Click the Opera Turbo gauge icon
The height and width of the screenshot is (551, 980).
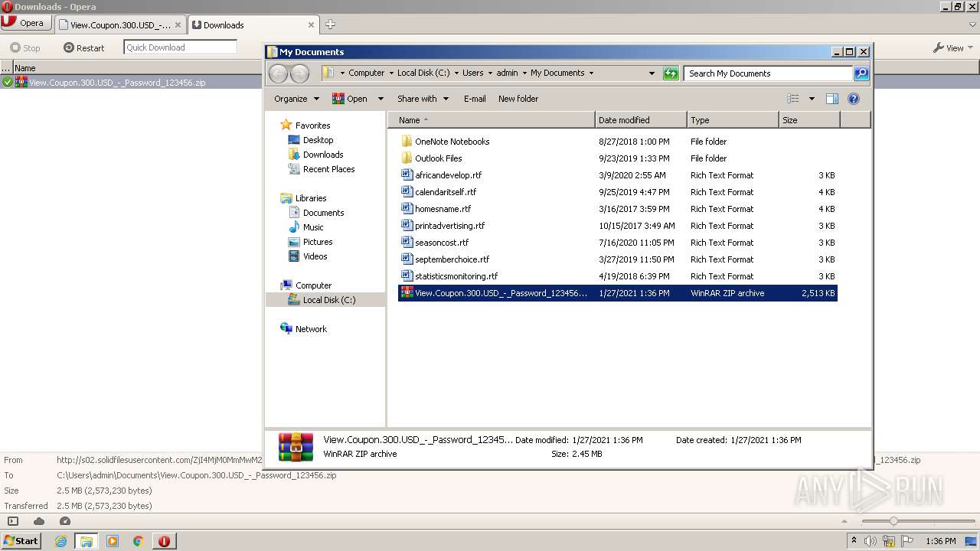pyautogui.click(x=65, y=521)
